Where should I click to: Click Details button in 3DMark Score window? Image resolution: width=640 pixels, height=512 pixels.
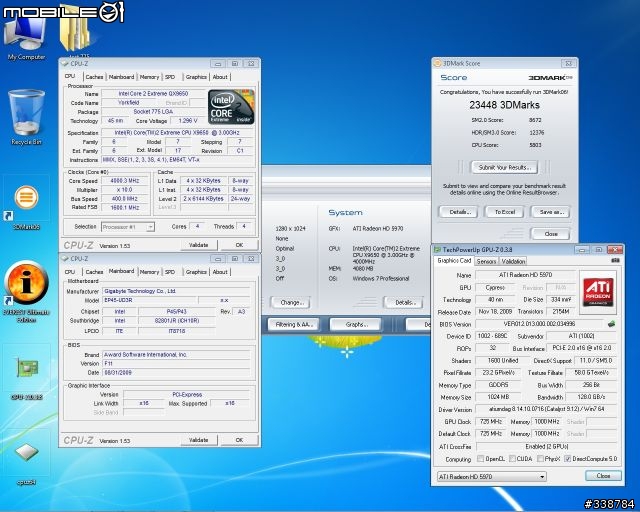(x=460, y=212)
